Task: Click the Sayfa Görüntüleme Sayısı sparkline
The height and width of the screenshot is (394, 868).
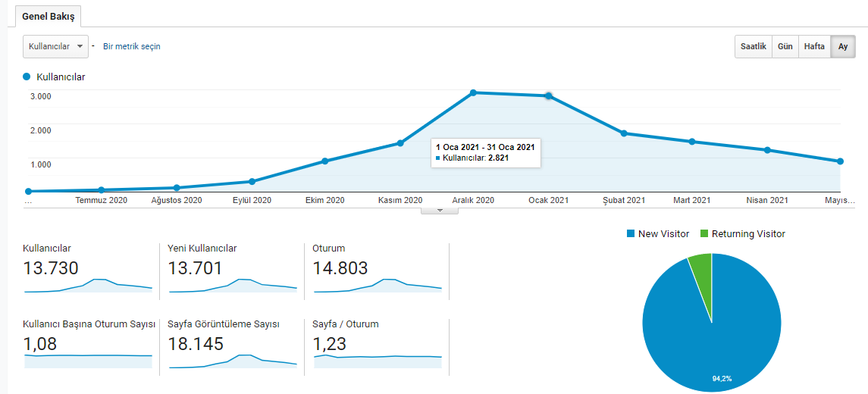Action: (233, 361)
